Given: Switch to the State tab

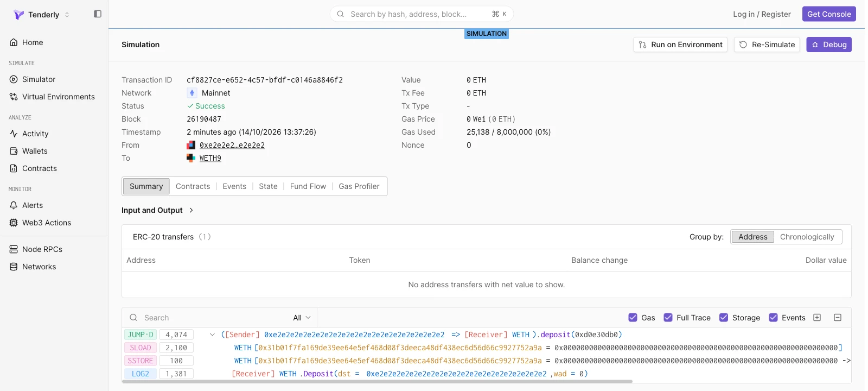Looking at the screenshot, I should click(268, 186).
